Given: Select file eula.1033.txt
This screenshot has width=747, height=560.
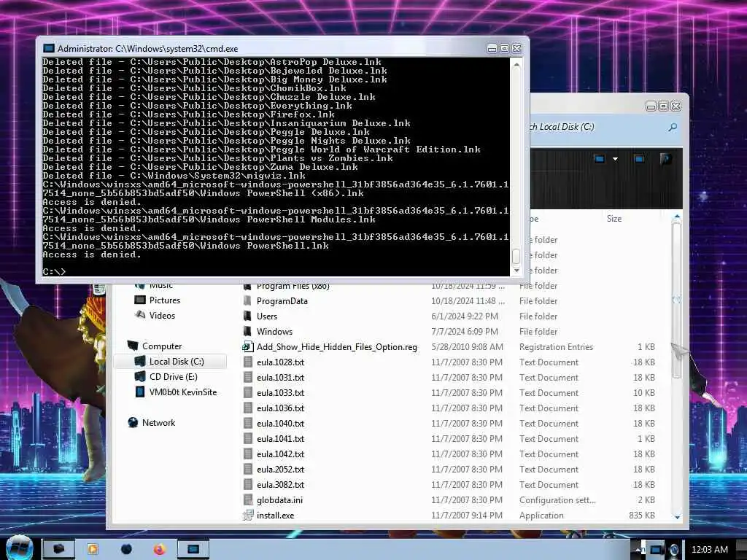Looking at the screenshot, I should [280, 393].
